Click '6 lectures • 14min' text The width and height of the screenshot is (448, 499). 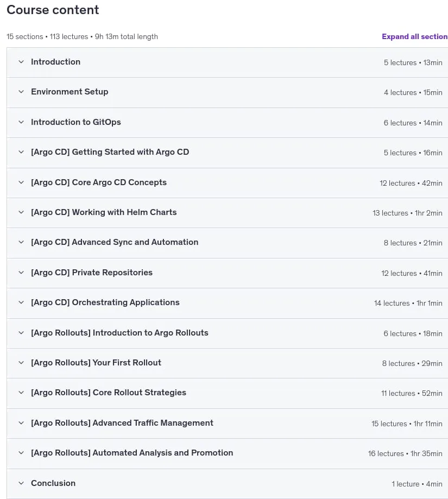point(413,123)
